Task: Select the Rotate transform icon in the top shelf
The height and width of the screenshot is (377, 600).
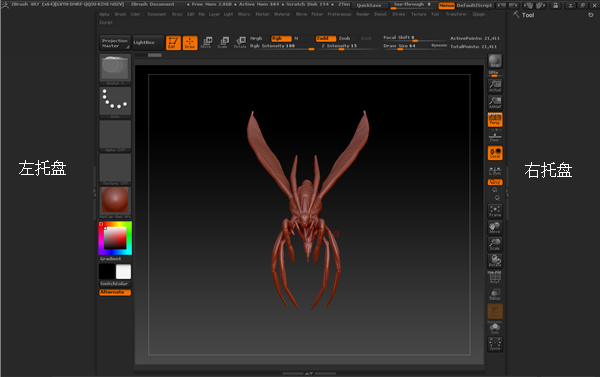Action: point(240,42)
